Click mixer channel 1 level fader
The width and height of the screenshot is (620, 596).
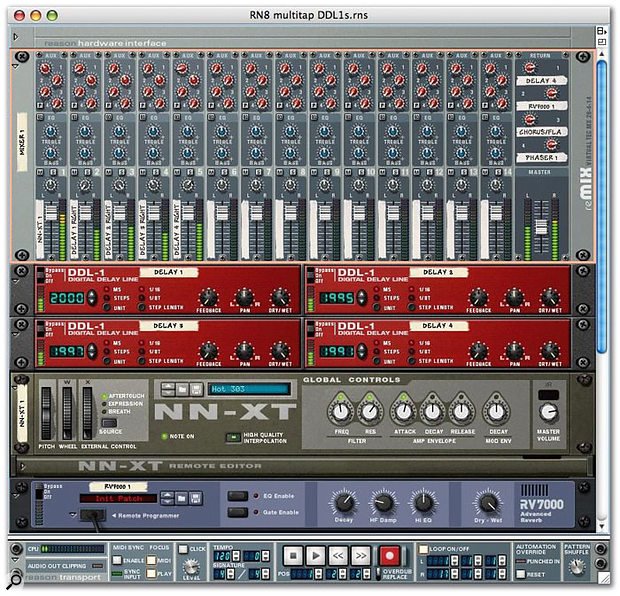pos(51,211)
